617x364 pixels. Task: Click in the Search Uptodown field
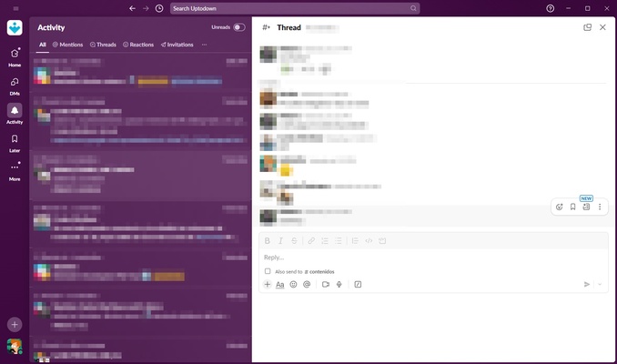click(x=295, y=8)
